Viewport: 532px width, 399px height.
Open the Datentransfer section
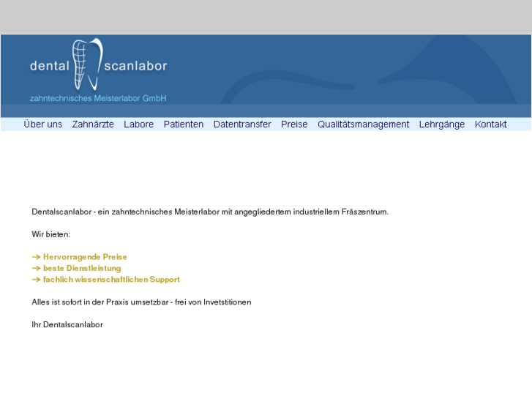click(x=242, y=124)
